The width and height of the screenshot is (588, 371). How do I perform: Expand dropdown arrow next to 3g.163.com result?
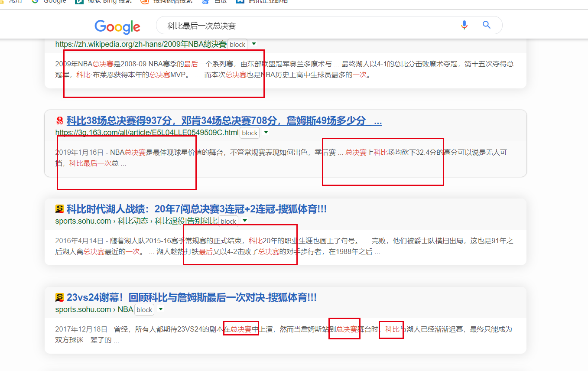[x=266, y=132]
